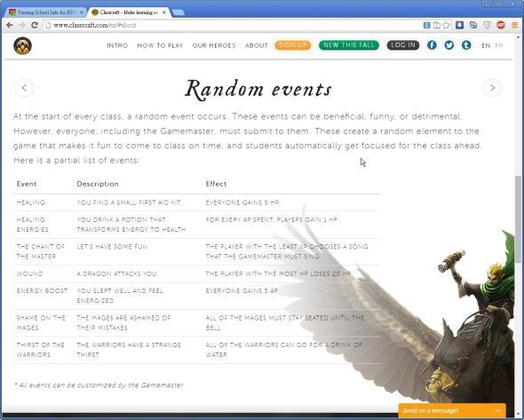Viewport: 524px width, 420px height.
Task: Click the classcraft.com address bar
Action: (234, 25)
